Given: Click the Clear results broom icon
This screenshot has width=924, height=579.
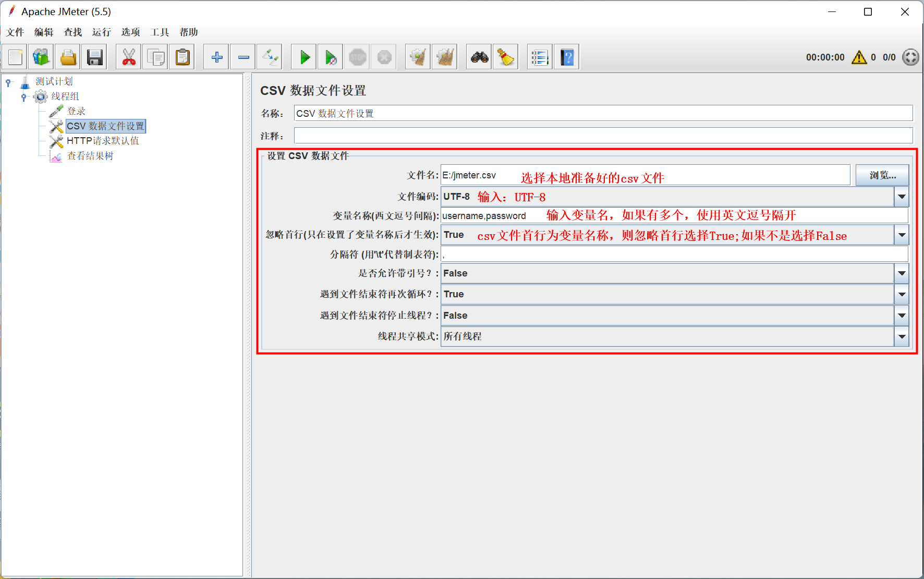Looking at the screenshot, I should (418, 57).
